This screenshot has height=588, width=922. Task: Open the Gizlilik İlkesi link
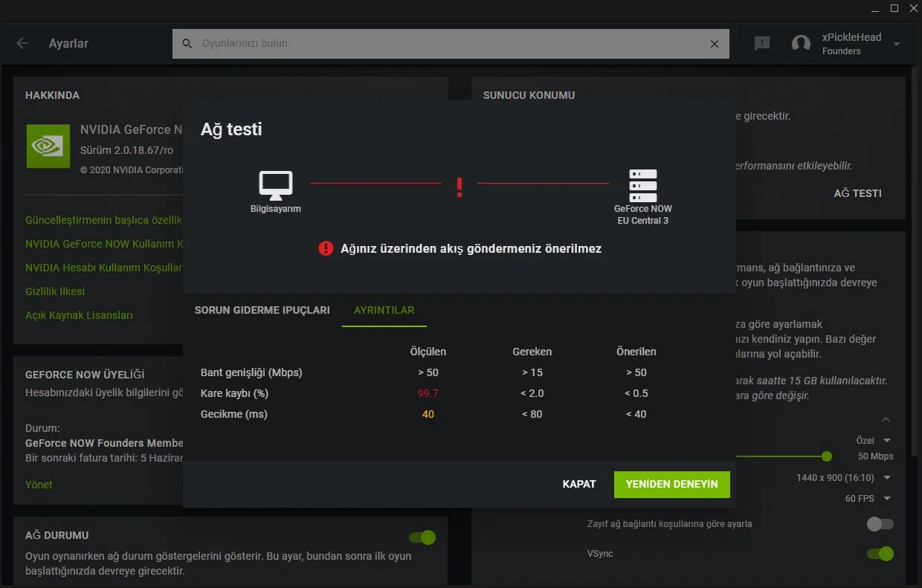55,291
